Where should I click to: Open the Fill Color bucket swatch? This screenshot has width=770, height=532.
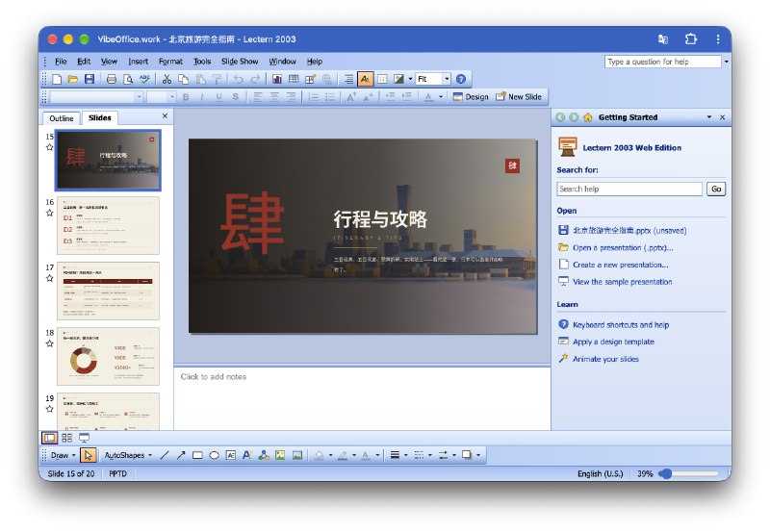coord(320,455)
